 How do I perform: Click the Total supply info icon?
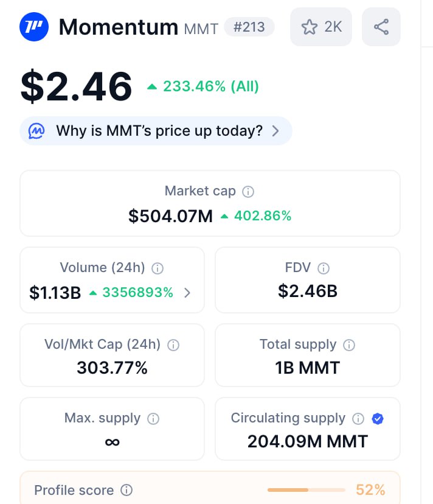349,345
